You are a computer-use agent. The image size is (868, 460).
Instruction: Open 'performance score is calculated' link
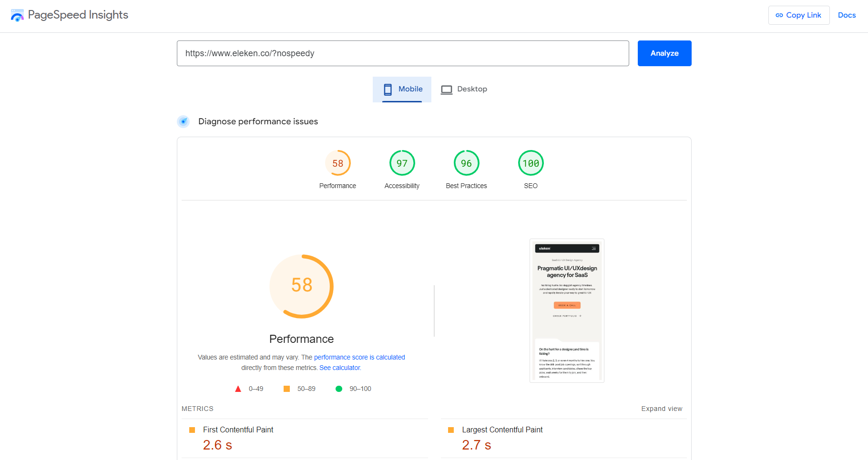point(359,357)
